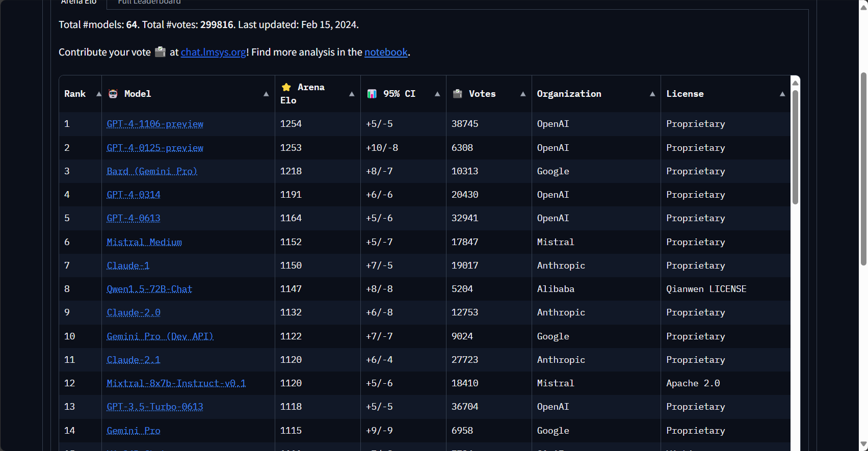Click the star icon in Arena Elo header
The height and width of the screenshot is (451, 868).
[286, 87]
